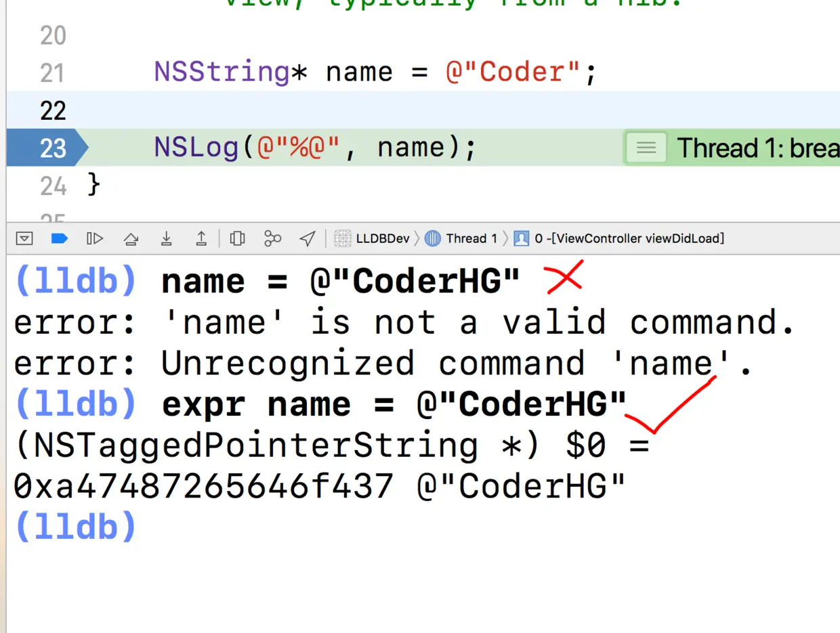Click line number 22 in the gutter
This screenshot has height=633, width=840.
(x=53, y=110)
